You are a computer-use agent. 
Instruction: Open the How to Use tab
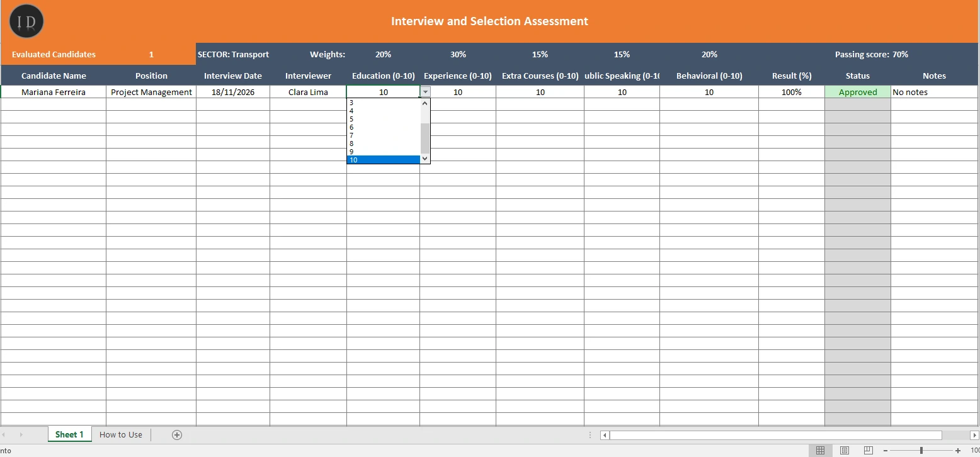pyautogui.click(x=121, y=434)
